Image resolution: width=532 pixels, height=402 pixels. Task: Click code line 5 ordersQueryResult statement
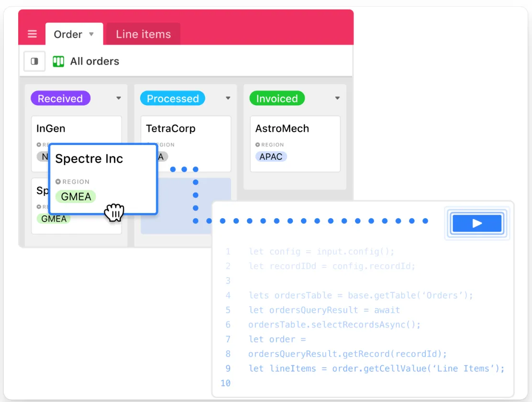coord(324,310)
